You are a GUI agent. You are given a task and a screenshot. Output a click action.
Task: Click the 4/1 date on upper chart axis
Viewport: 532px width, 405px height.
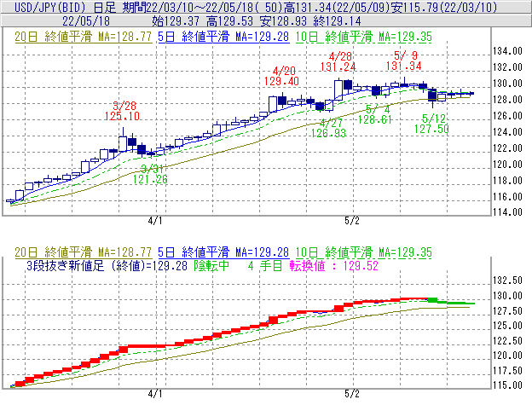pos(155,221)
